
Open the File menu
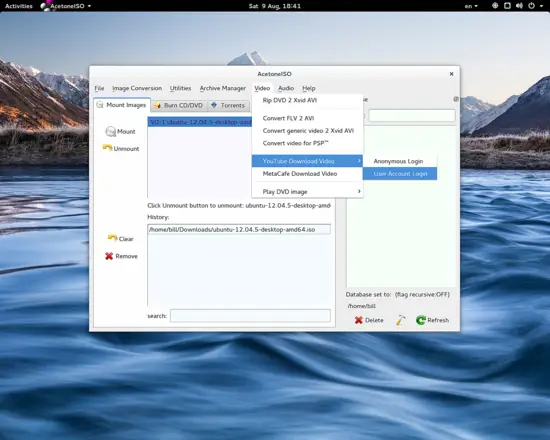click(99, 88)
